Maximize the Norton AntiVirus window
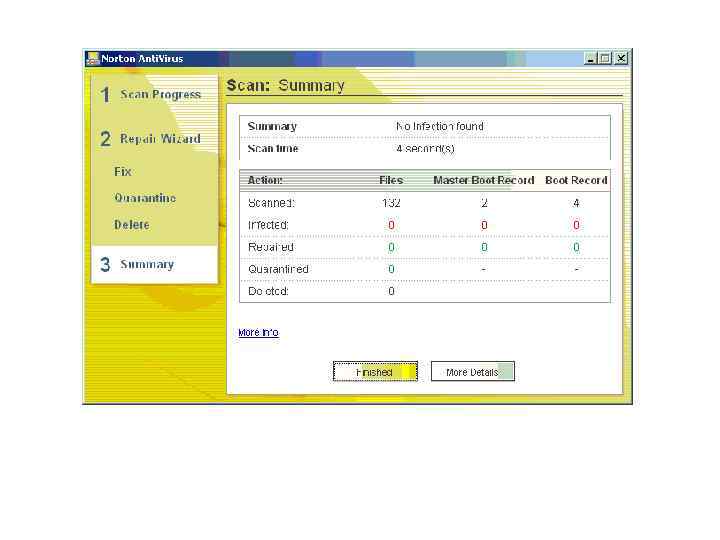Screen dimensions: 720x540 [605, 58]
